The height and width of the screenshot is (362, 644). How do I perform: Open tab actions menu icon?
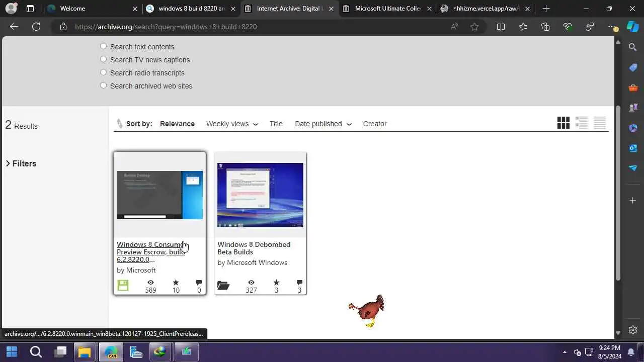(30, 9)
